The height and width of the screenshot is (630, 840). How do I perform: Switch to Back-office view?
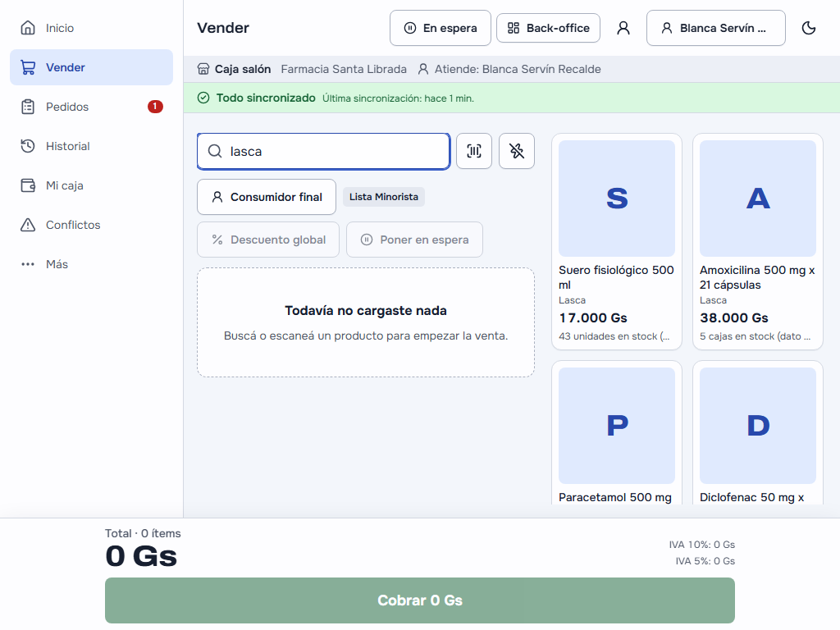[x=548, y=28]
